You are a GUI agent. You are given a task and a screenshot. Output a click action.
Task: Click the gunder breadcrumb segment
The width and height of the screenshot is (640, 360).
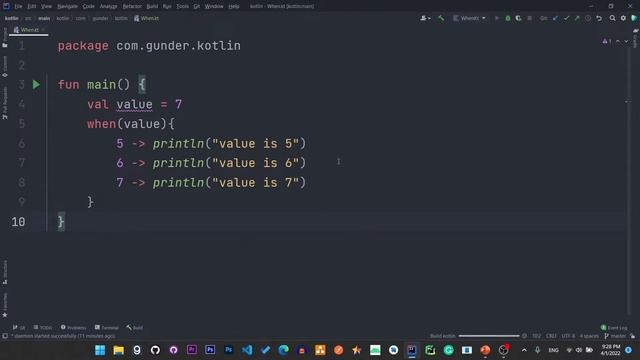[100, 18]
